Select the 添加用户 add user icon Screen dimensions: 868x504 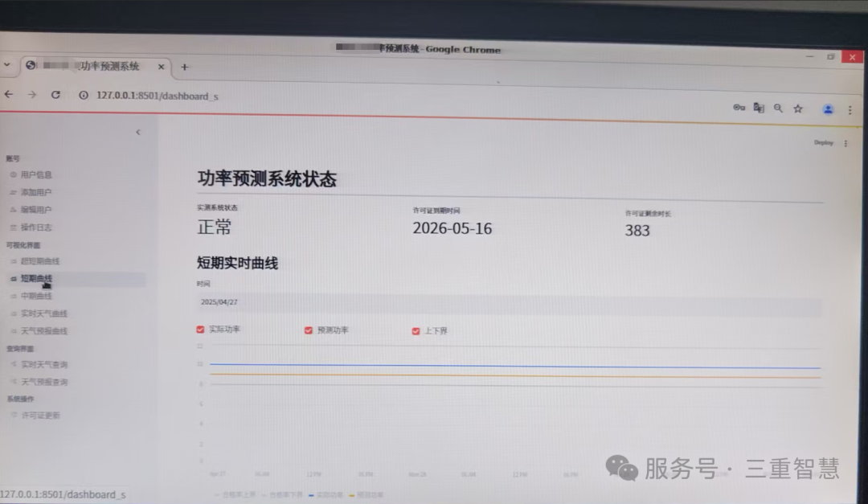pyautogui.click(x=14, y=192)
